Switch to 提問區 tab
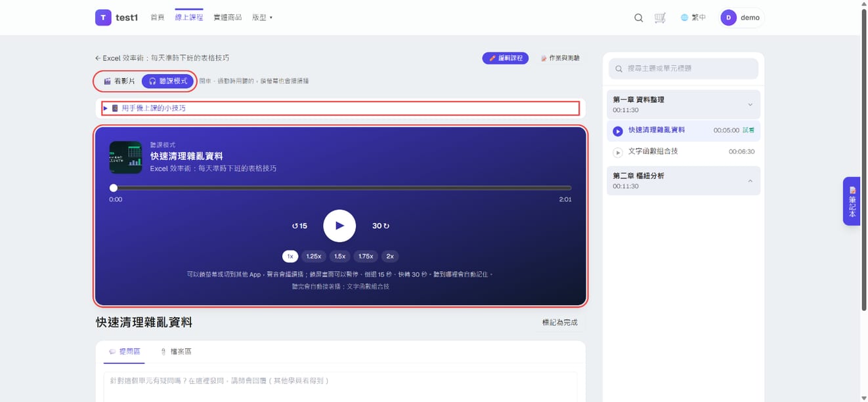868x402 pixels. (124, 352)
